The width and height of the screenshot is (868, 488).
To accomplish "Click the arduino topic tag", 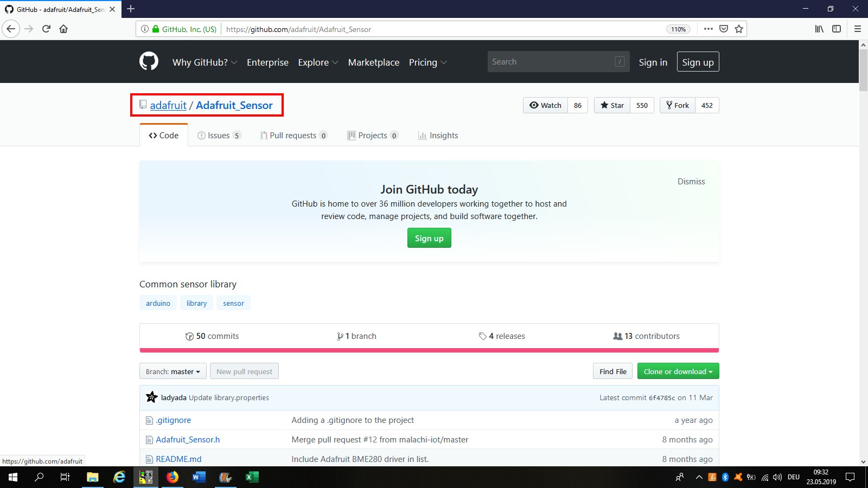I will click(158, 303).
